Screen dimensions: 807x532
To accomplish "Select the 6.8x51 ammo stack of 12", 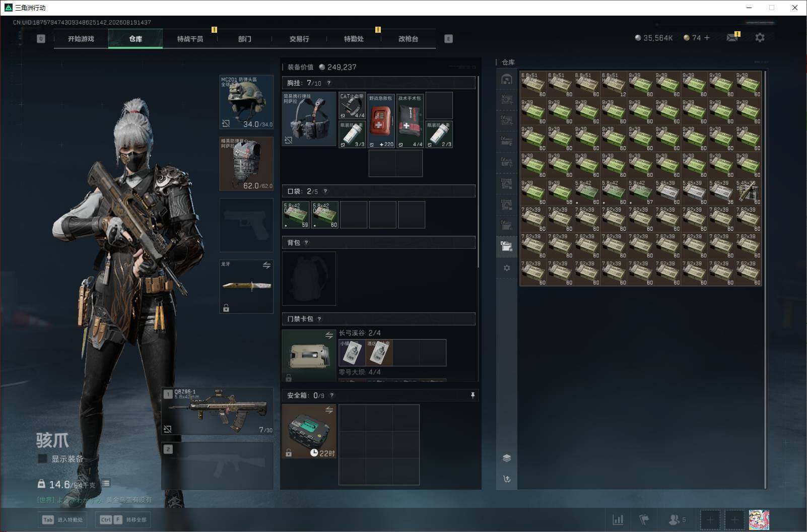I will 614,85.
